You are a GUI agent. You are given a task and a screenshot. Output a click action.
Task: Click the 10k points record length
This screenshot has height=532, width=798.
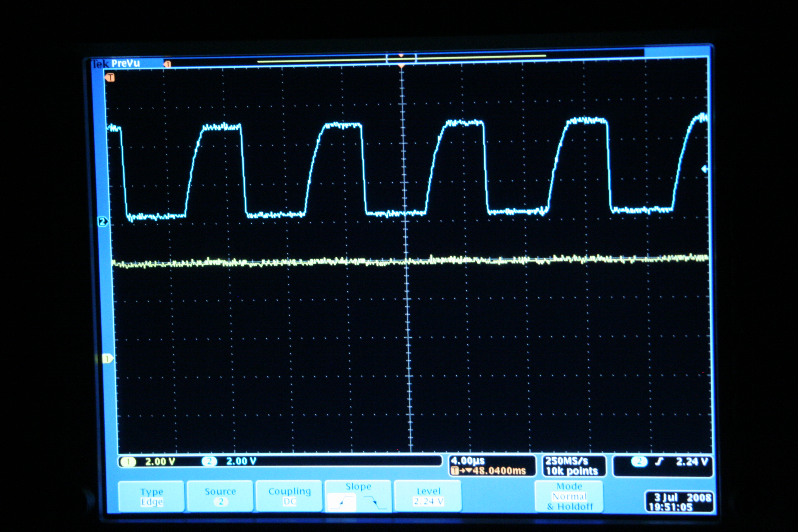572,471
